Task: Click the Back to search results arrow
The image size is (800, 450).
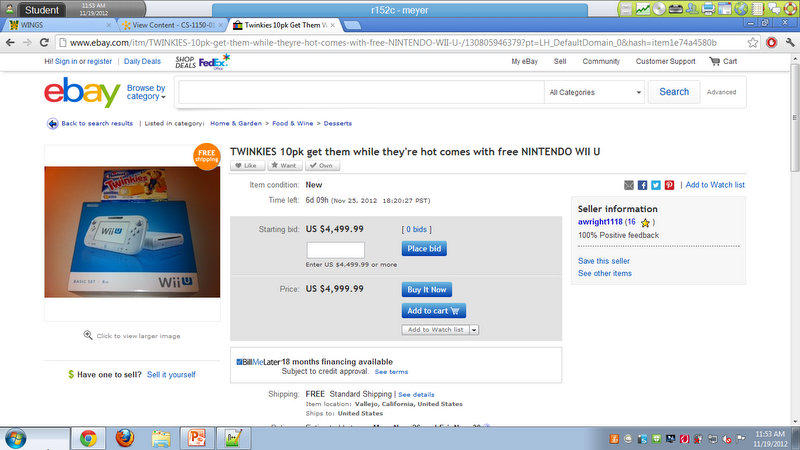Action: [x=53, y=123]
